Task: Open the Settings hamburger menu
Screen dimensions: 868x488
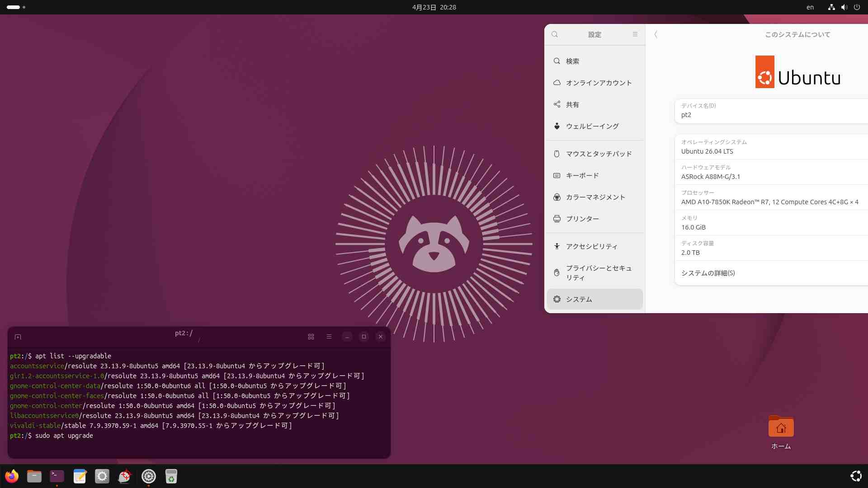Action: (x=635, y=34)
